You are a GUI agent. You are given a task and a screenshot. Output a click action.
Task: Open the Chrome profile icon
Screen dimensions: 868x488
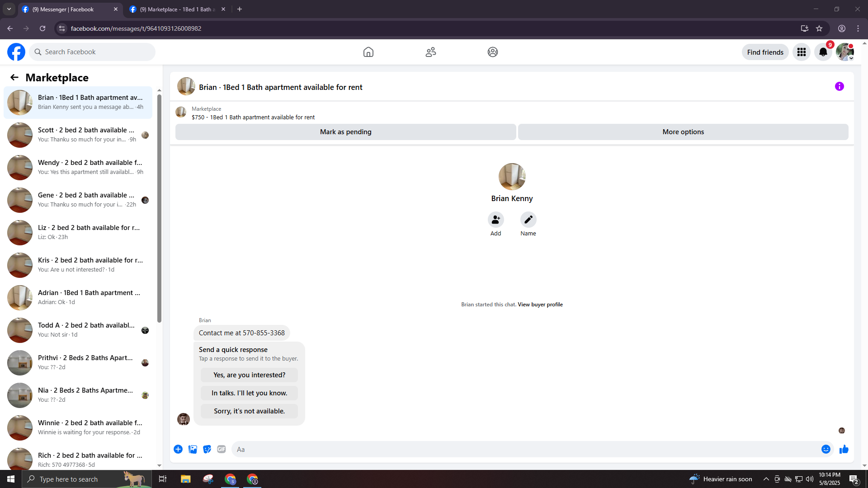click(x=842, y=28)
